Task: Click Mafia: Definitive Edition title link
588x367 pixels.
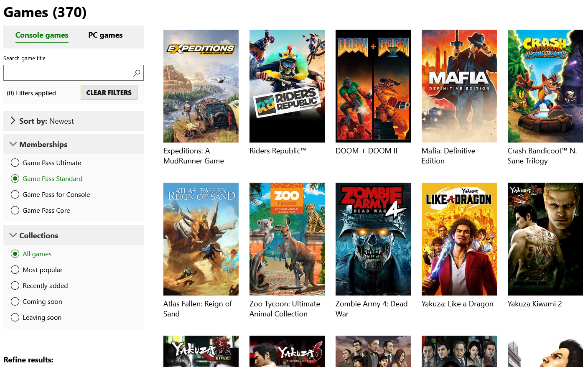Action: [448, 156]
